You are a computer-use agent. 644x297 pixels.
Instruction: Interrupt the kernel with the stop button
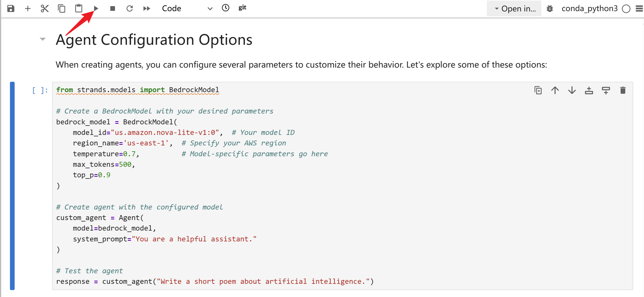(x=113, y=8)
